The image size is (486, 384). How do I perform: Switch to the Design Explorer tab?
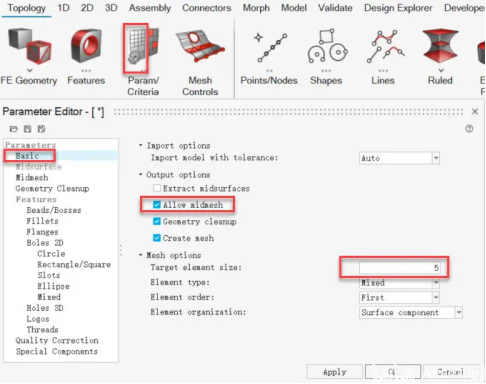(x=398, y=8)
